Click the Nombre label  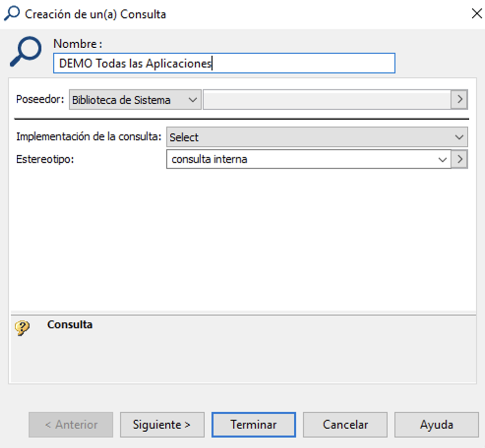pos(78,44)
